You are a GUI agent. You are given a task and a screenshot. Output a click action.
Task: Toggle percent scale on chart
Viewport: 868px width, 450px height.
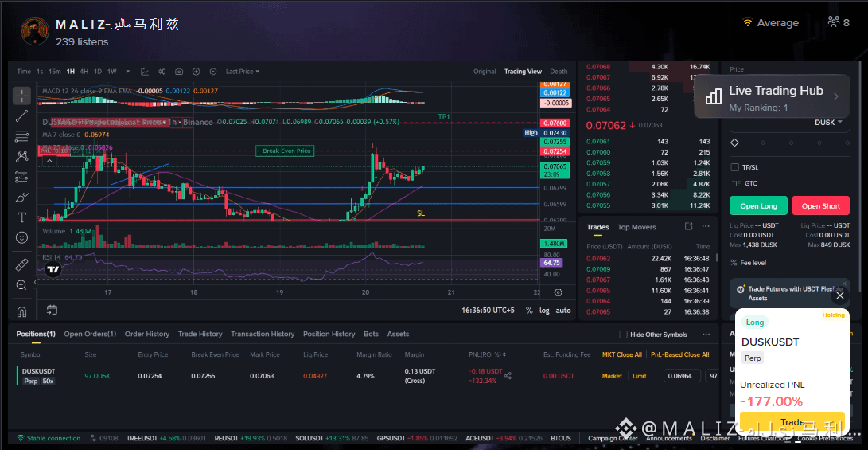[529, 311]
